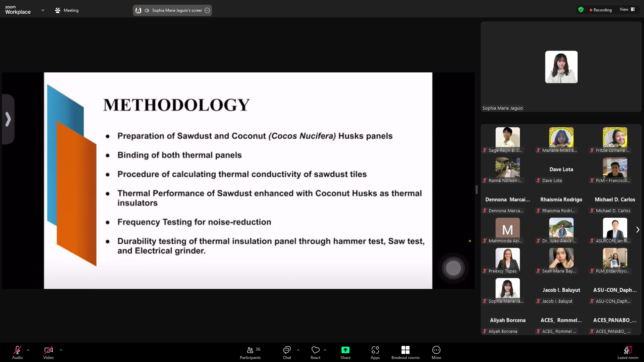Open the Participants panel
Image resolution: width=644 pixels, height=362 pixels.
coord(250,352)
